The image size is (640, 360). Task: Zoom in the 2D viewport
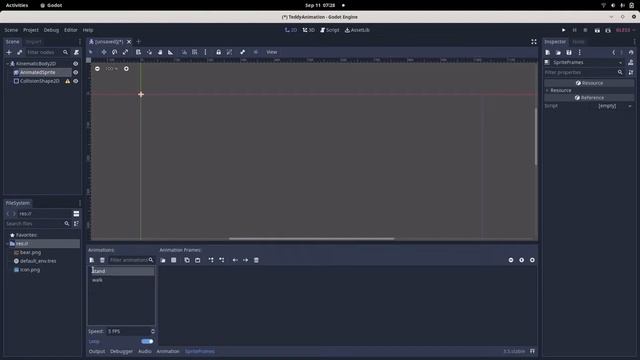(126, 69)
